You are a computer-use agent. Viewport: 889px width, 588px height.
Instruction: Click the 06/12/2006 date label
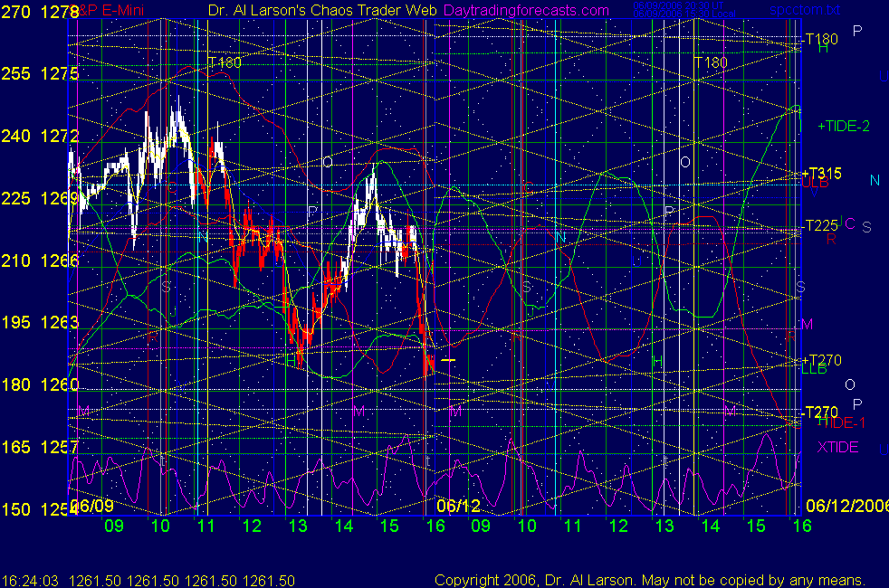847,506
